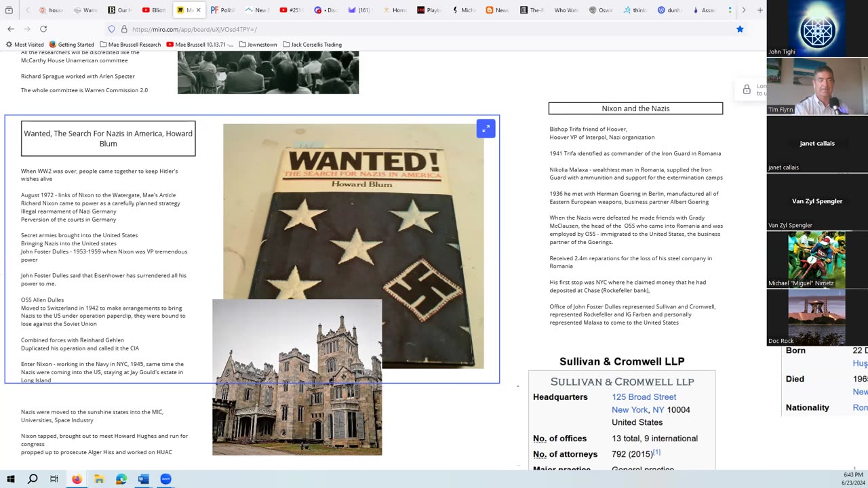
Task: Open Microsoft Edge from the taskbar
Action: point(121,479)
